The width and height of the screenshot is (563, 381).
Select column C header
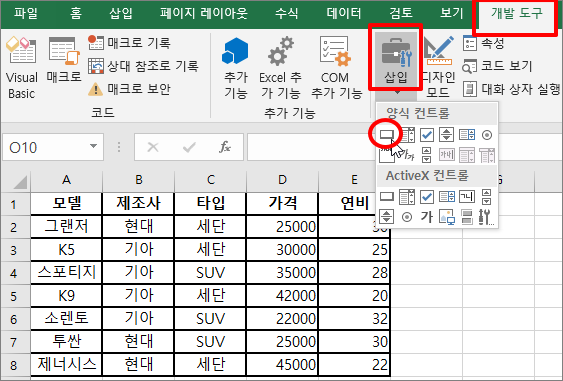[x=210, y=180]
